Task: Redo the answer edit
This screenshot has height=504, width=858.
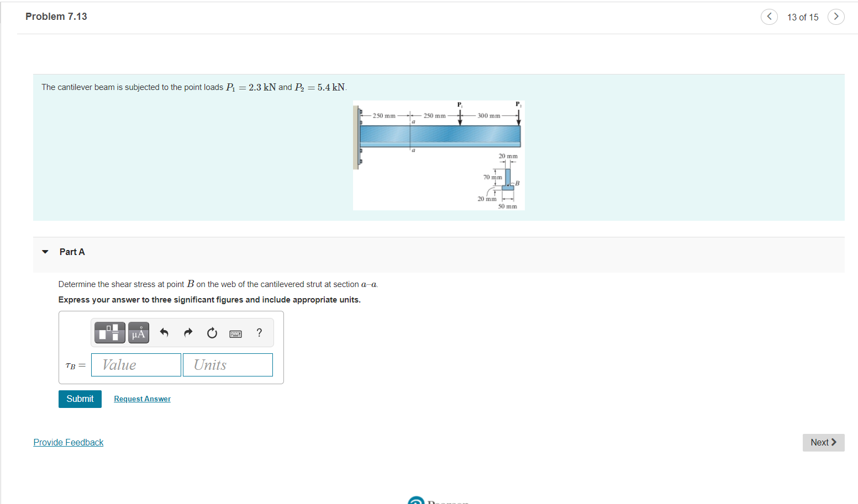Action: pos(188,332)
